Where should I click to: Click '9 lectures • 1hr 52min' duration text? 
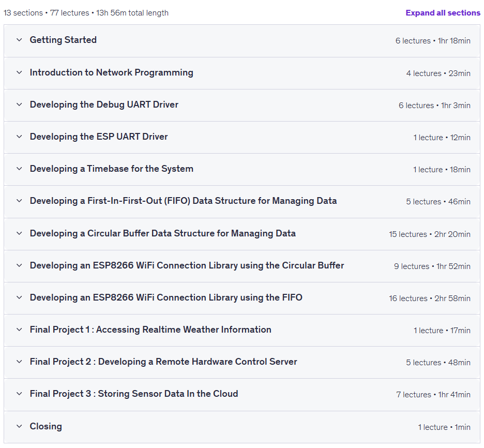click(432, 266)
